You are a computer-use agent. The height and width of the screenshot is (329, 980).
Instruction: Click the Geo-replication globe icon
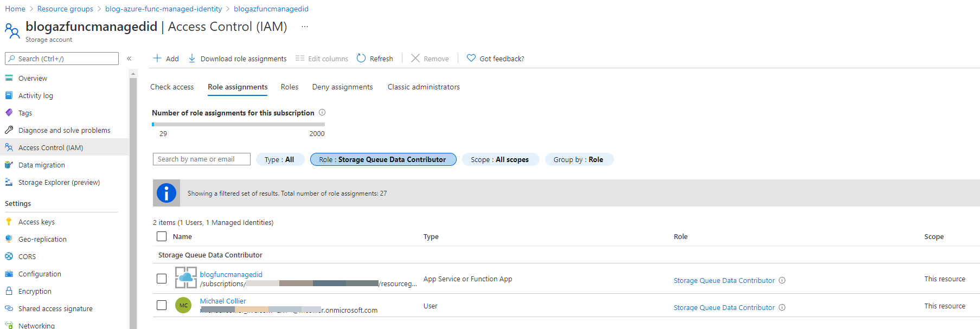tap(9, 239)
